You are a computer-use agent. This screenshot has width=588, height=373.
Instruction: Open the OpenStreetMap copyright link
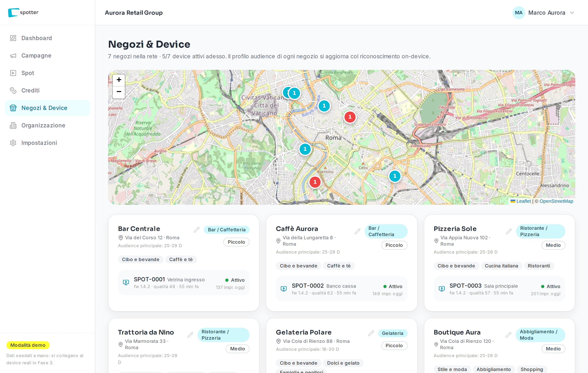(556, 201)
